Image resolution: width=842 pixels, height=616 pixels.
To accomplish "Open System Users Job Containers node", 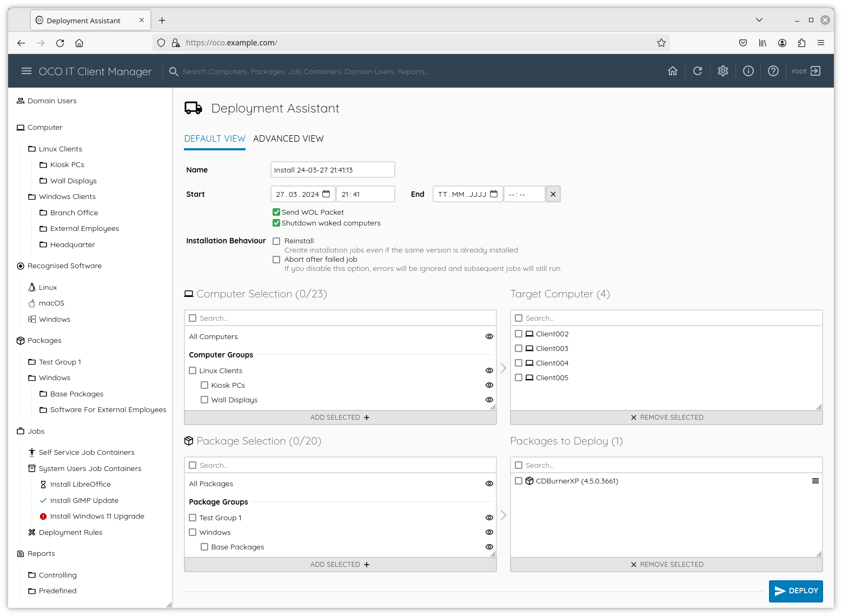I will [84, 468].
